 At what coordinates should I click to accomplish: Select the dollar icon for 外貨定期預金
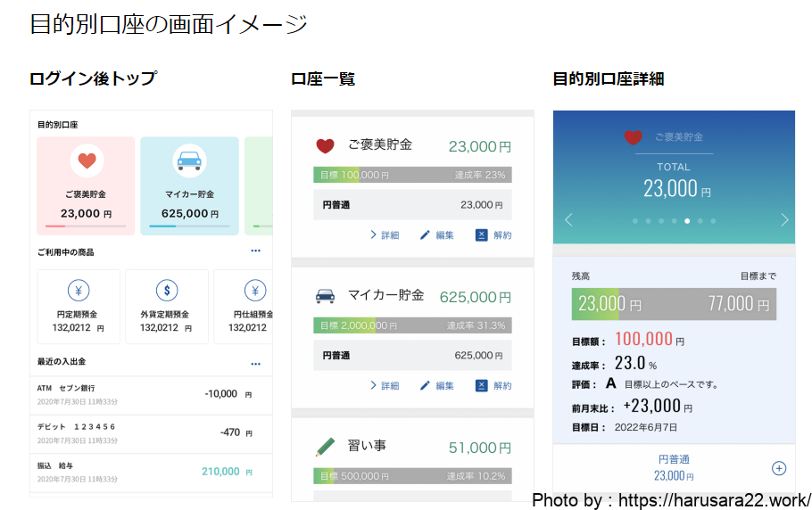click(167, 291)
